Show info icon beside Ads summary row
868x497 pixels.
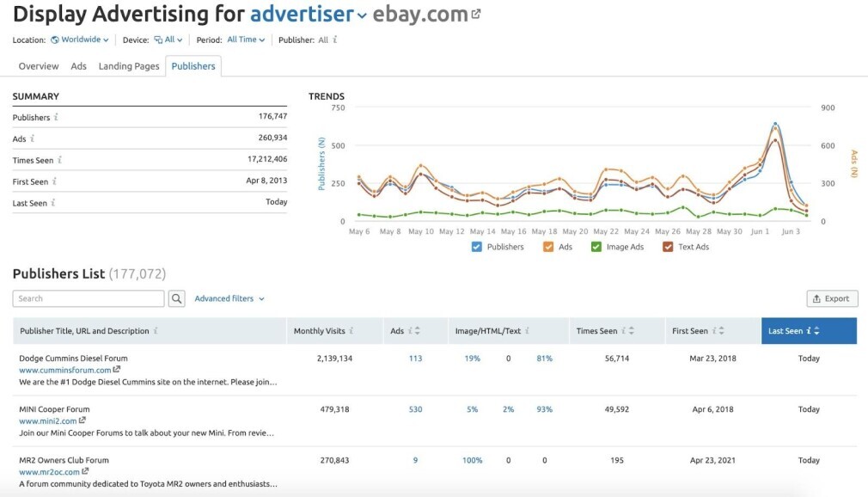click(x=32, y=138)
